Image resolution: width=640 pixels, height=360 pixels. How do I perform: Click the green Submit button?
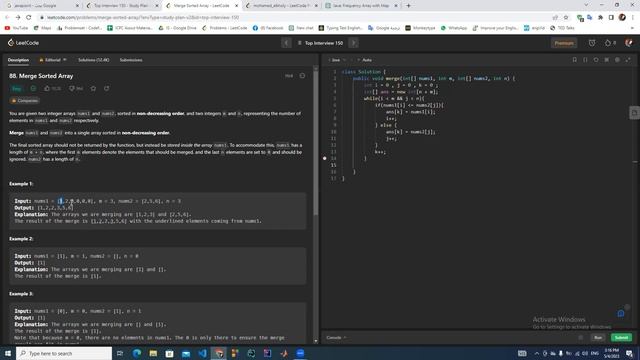coord(621,338)
